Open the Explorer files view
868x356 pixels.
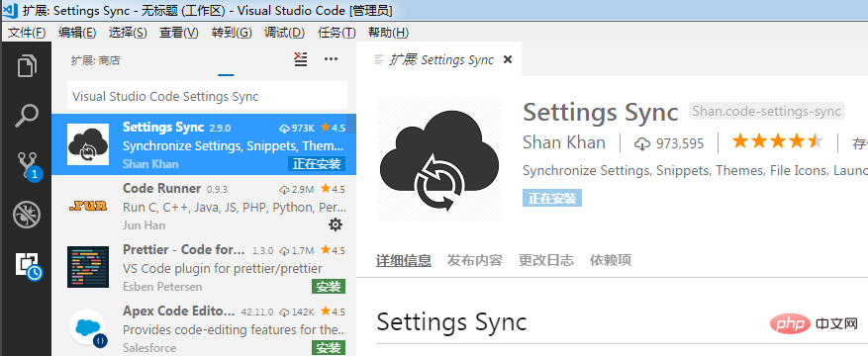click(x=27, y=66)
